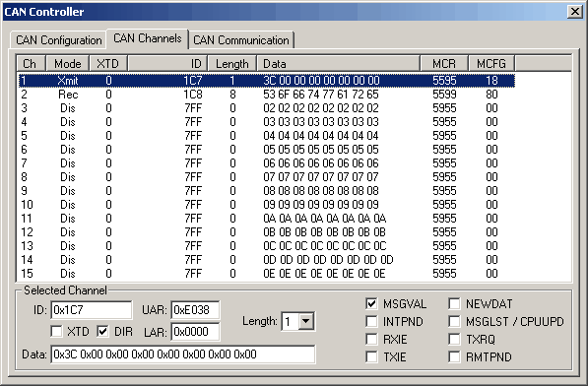Select channel 7 row

coord(266,163)
